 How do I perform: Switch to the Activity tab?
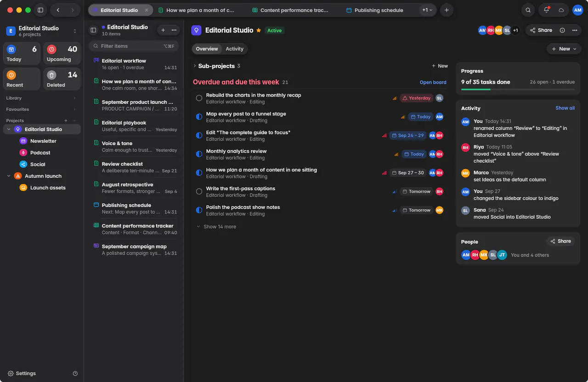(x=234, y=49)
